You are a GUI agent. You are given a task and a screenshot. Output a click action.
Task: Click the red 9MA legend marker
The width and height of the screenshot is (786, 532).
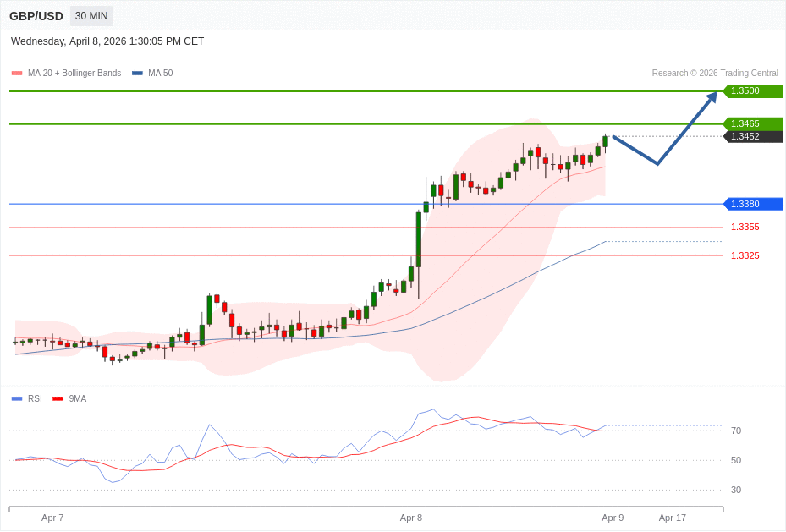coord(58,398)
